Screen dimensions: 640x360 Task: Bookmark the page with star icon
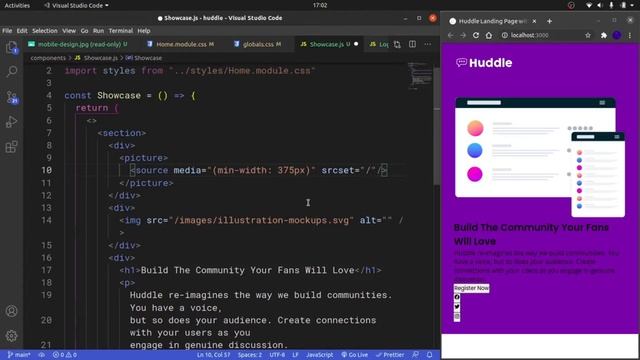click(x=588, y=36)
